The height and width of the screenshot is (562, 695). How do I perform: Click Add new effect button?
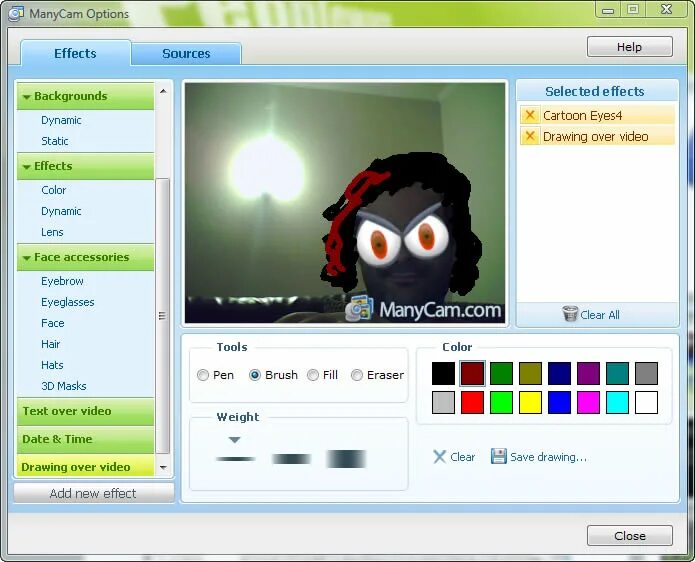click(94, 493)
